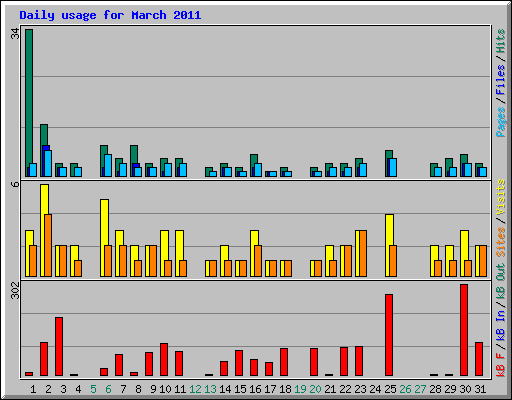The height and width of the screenshot is (400, 512).
Task: Click the red KB bar for day 3
Action: tap(59, 347)
